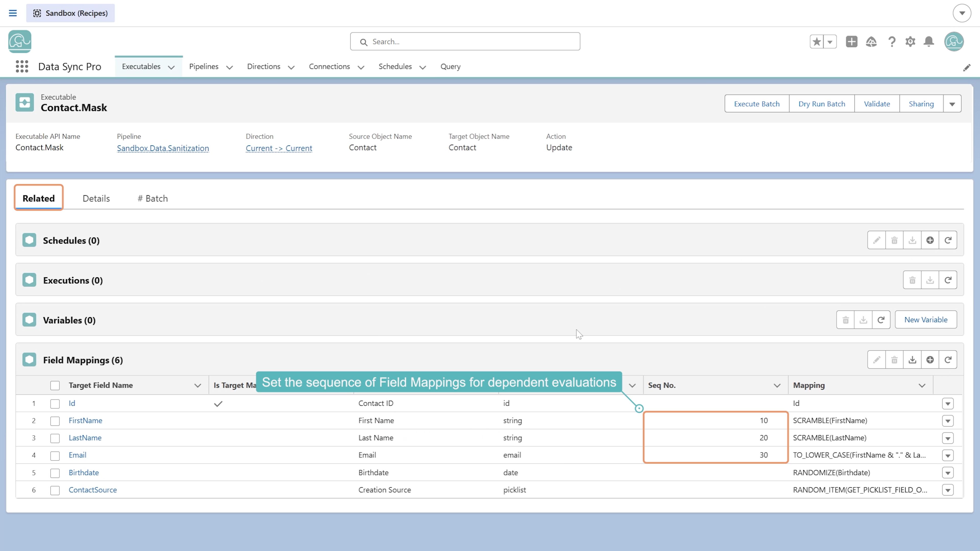Open the Current -> Current direction link
The width and height of the screenshot is (980, 551).
[x=279, y=148]
